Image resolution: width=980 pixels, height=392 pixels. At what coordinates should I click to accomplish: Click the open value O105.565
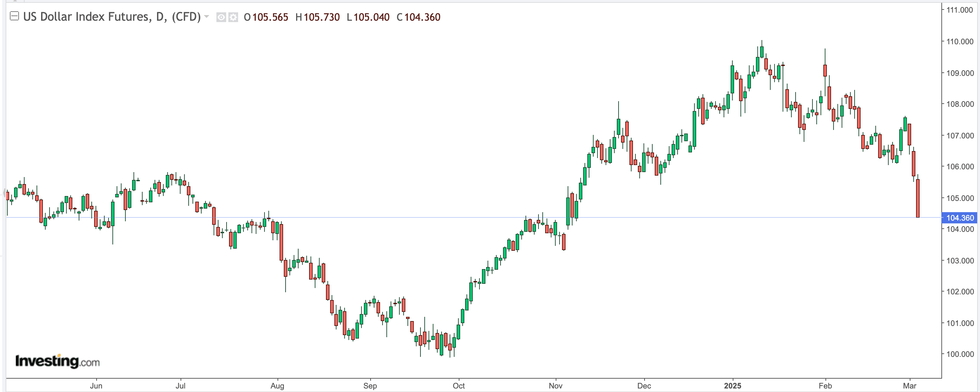tap(266, 17)
